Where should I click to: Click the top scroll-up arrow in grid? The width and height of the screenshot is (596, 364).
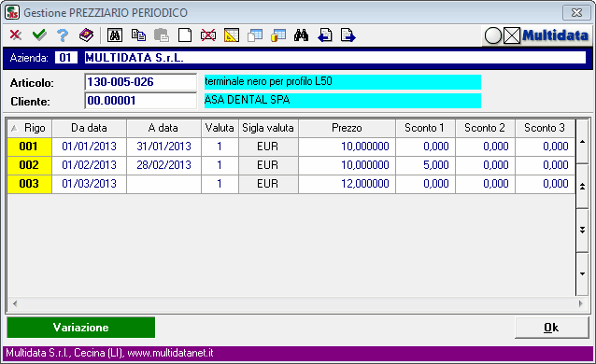[x=582, y=141]
